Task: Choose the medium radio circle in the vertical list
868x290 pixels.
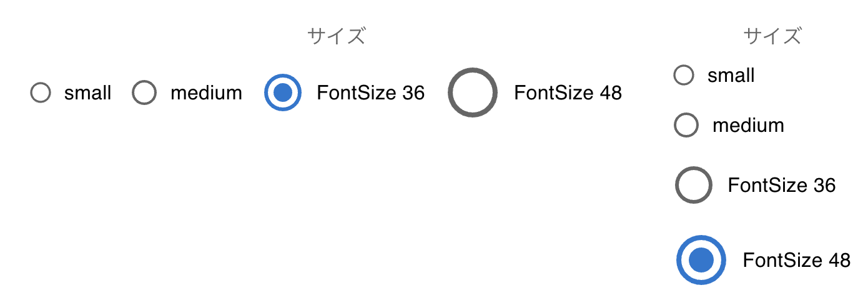Action: (x=686, y=126)
